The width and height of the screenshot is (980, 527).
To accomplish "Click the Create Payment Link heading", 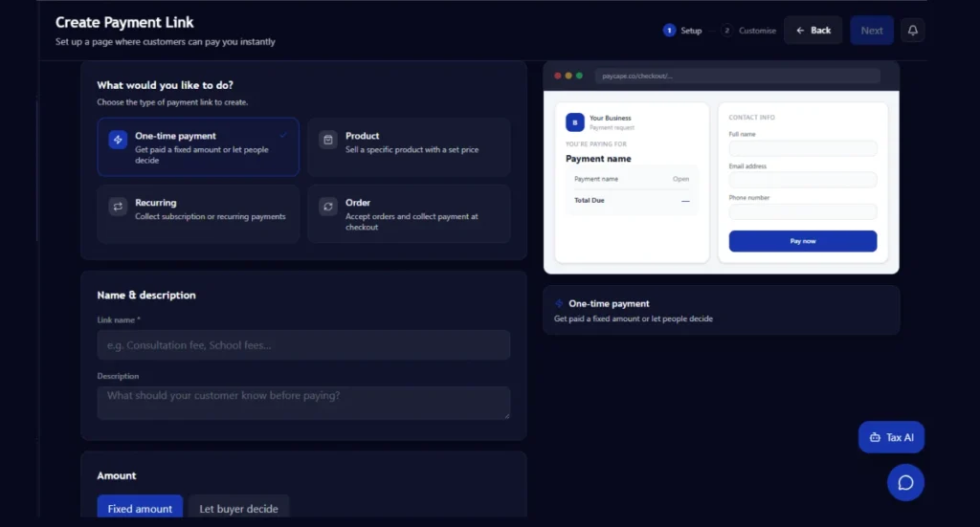I will click(124, 23).
